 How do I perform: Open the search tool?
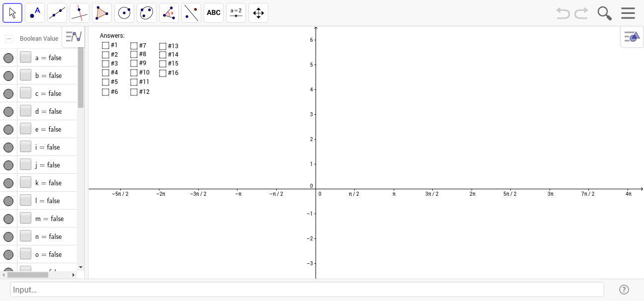click(x=604, y=13)
